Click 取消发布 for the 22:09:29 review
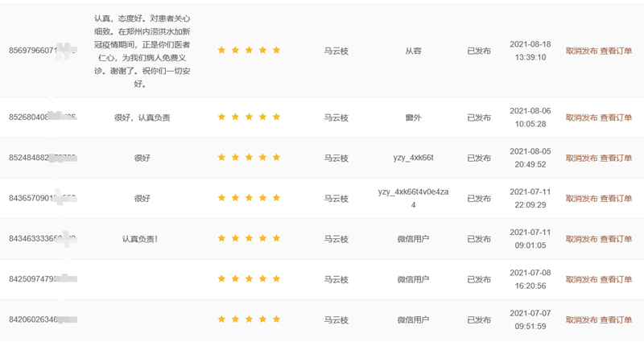Screen dimensions: 644x346 point(581,198)
